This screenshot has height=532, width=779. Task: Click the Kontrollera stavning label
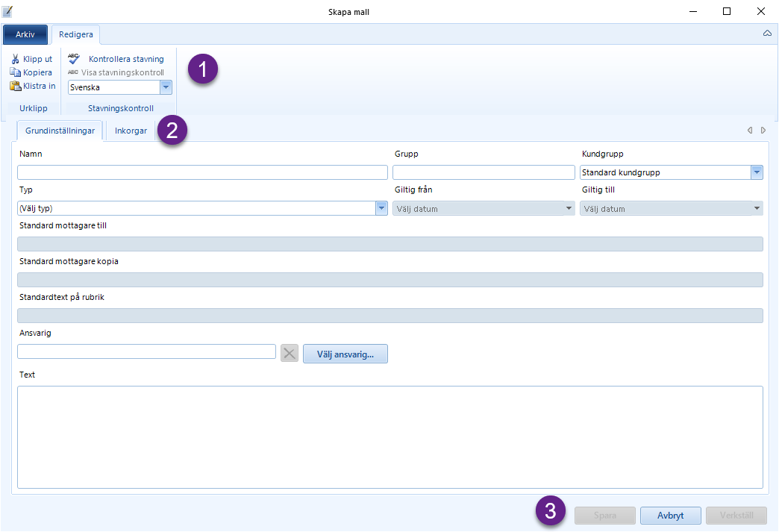(126, 59)
